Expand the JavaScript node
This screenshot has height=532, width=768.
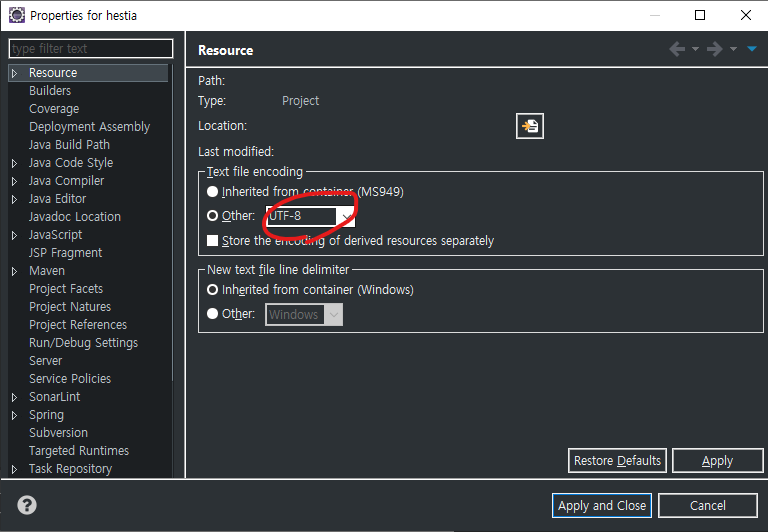tap(15, 235)
